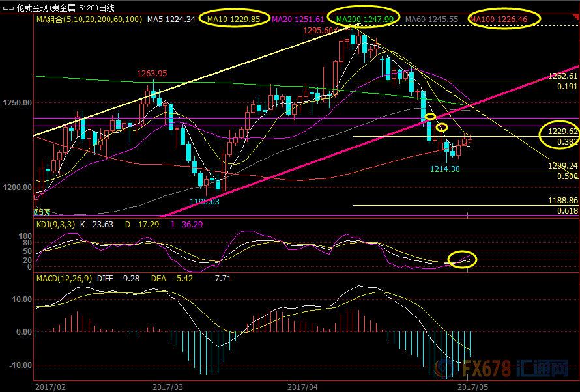580x392 pixels.
Task: Click the MA5 1224.34 legend value
Action: coord(171,20)
